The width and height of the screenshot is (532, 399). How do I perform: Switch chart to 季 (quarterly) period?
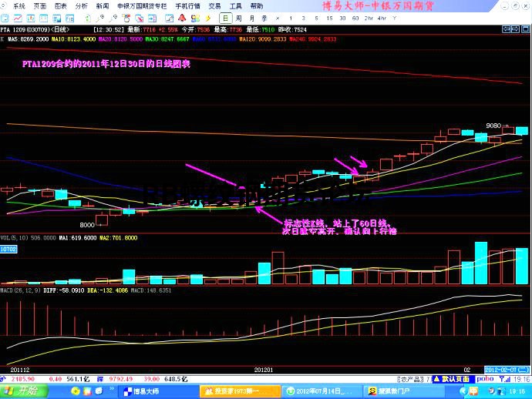(x=264, y=18)
